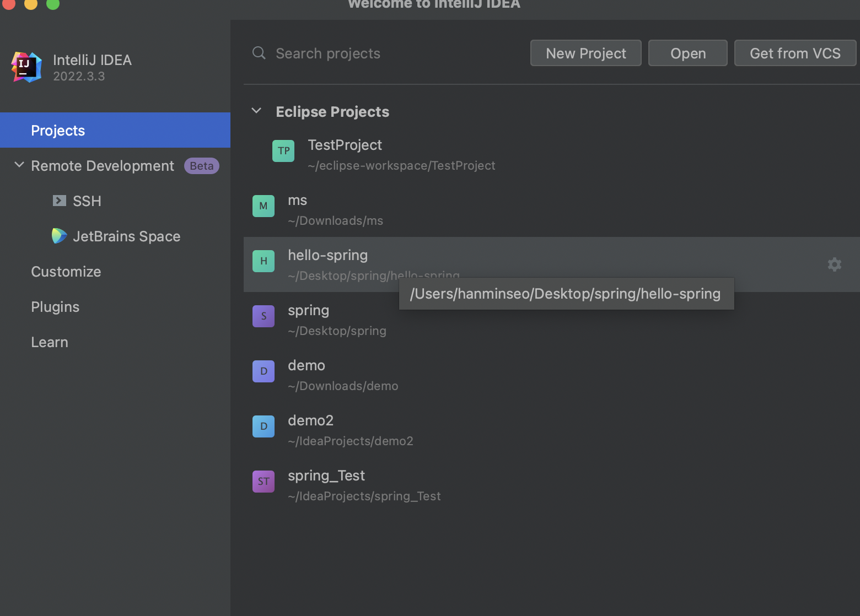Screen dimensions: 860x616
Task: Open the gear options for hello-spring
Action: coord(835,264)
